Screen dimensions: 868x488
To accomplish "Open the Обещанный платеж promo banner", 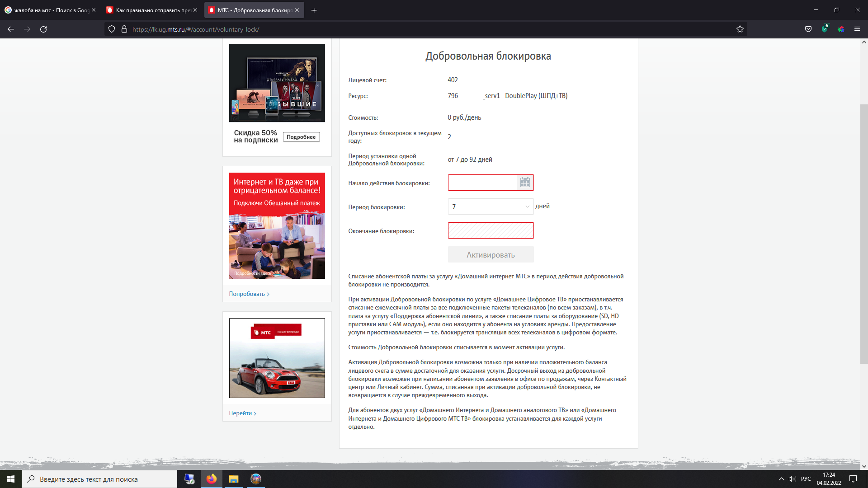I will click(277, 225).
